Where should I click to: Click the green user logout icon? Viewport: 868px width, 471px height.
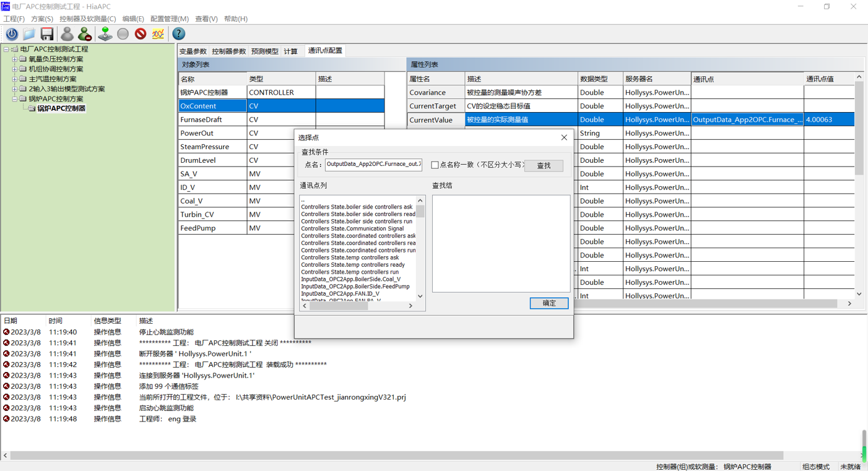[85, 34]
